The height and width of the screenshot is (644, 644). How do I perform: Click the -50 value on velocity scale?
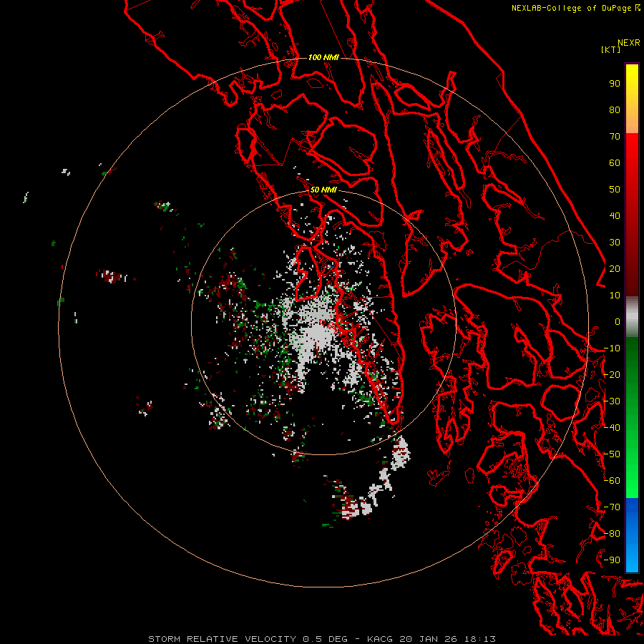point(612,454)
